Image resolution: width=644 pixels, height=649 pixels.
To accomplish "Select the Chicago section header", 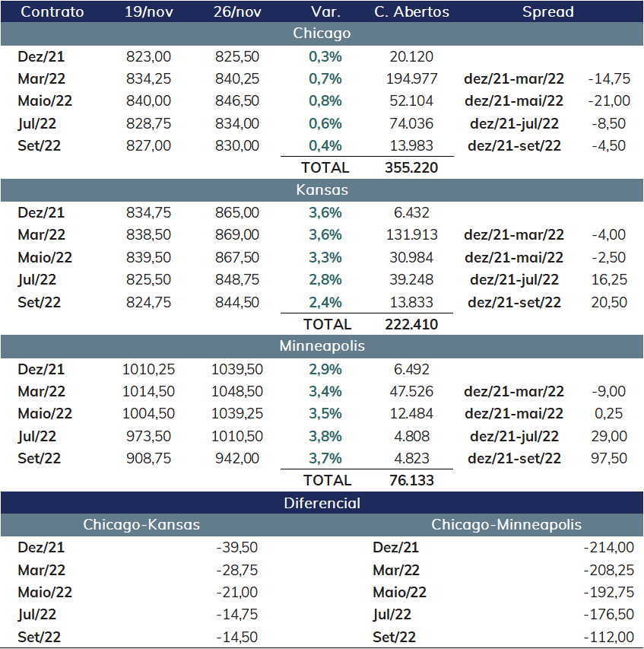I will [322, 33].
